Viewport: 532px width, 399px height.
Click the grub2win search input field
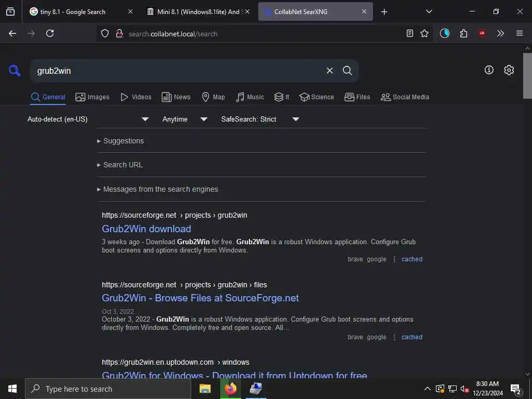pyautogui.click(x=177, y=71)
